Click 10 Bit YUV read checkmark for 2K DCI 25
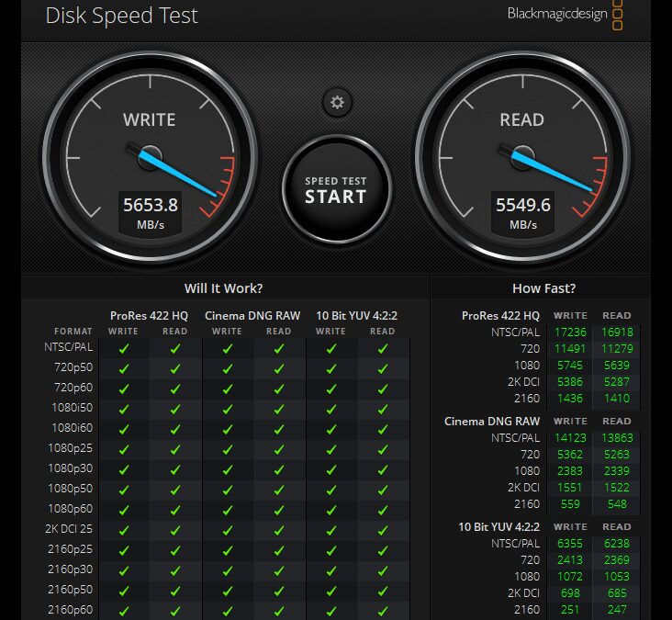 tap(383, 529)
